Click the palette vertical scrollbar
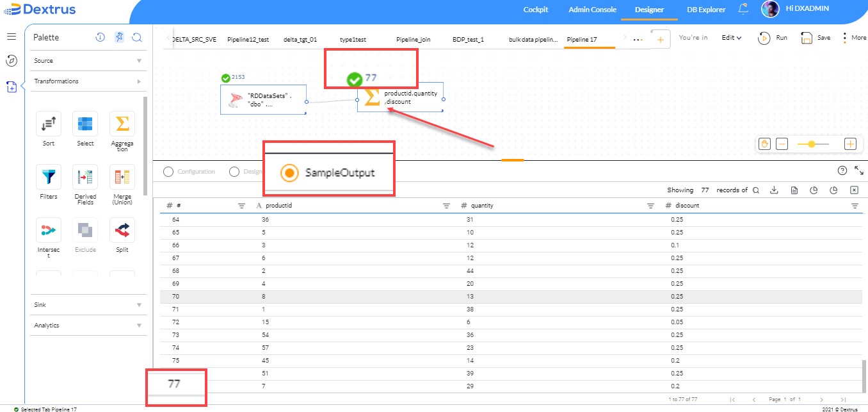Viewport: 868px width, 412px height. [145, 145]
